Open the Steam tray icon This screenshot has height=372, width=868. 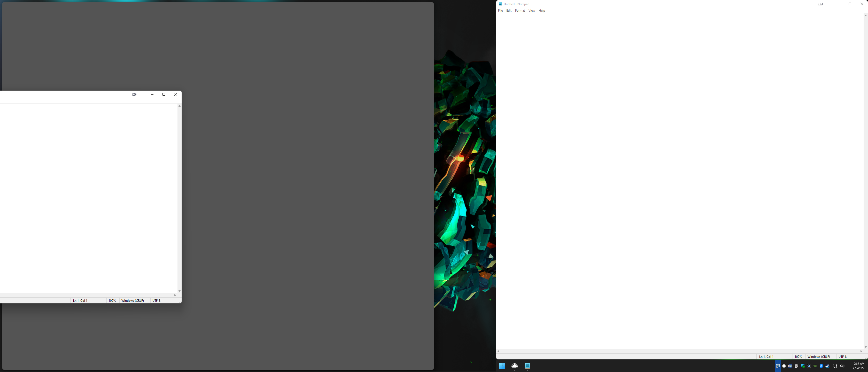pyautogui.click(x=827, y=366)
